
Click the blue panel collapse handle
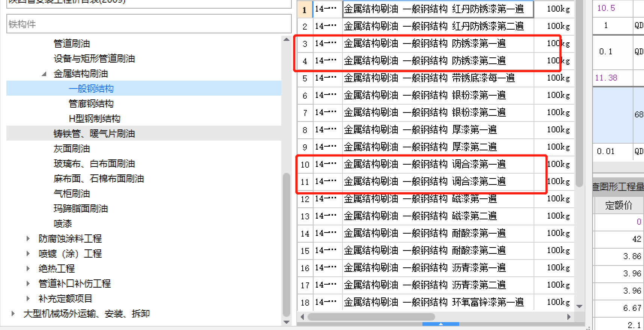pos(441,324)
